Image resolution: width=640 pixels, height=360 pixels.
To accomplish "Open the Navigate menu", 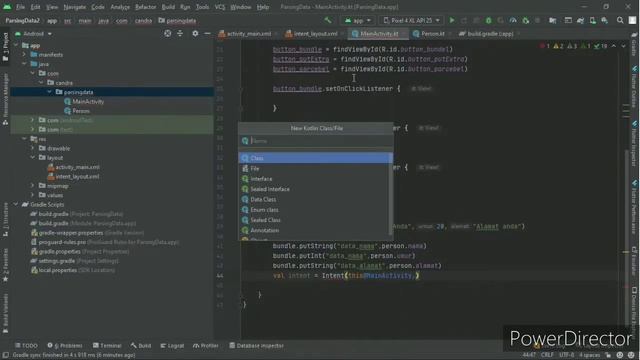I will click(x=75, y=7).
